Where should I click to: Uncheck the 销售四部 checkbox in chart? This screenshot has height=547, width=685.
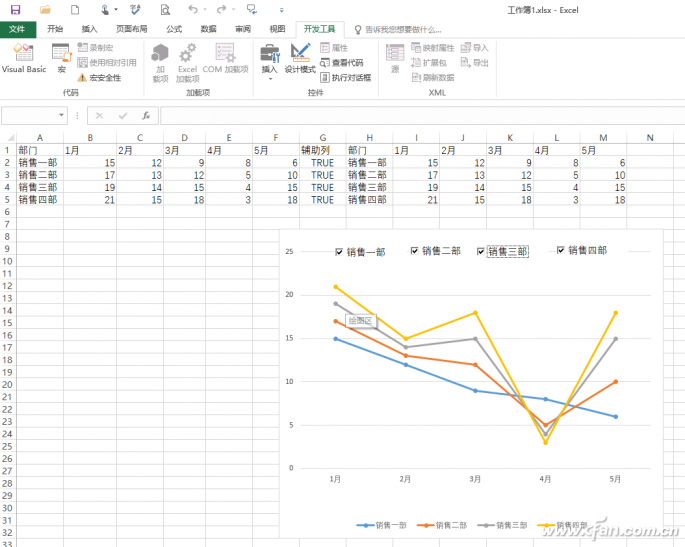click(561, 250)
